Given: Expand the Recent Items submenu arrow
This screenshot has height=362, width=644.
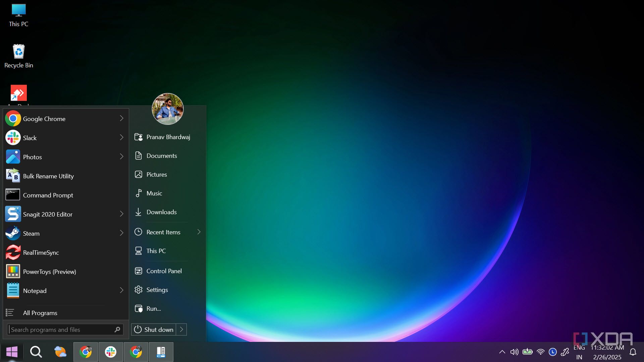Looking at the screenshot, I should [x=199, y=232].
